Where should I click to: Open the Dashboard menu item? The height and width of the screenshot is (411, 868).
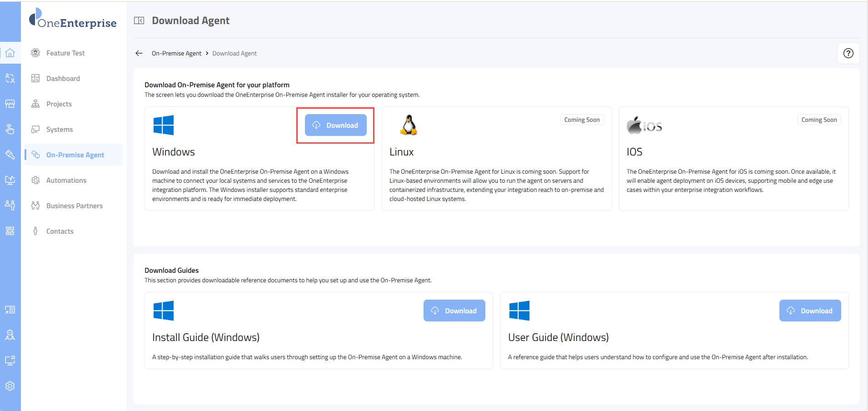tap(63, 79)
